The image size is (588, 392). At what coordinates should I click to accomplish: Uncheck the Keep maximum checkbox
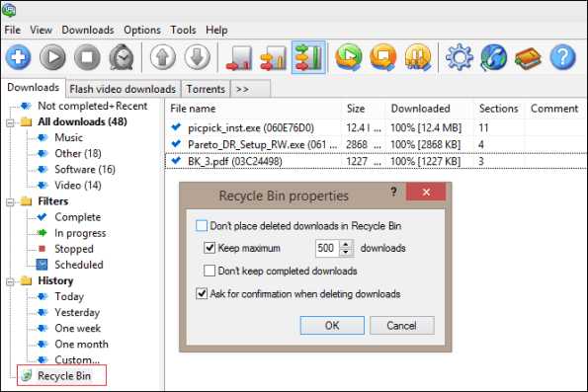[x=210, y=248]
